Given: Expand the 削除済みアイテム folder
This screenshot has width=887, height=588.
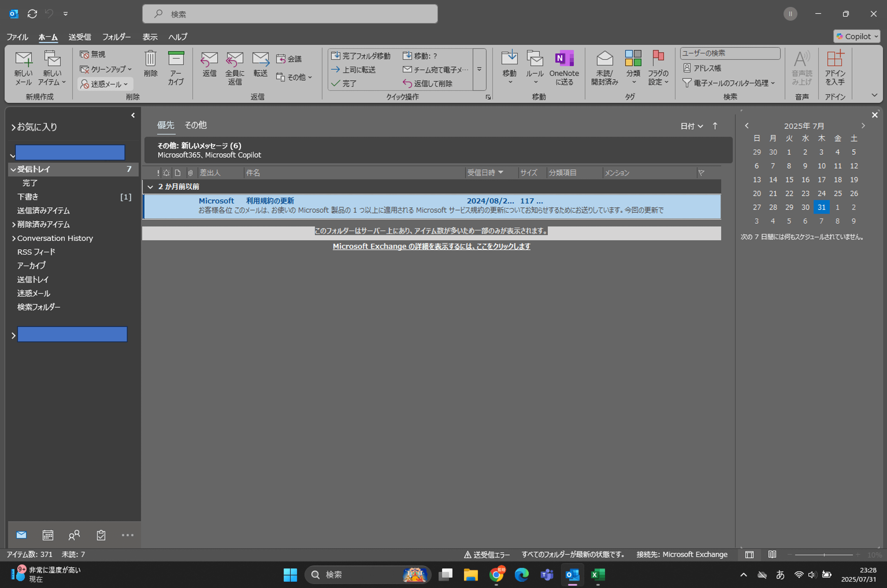Looking at the screenshot, I should pyautogui.click(x=13, y=225).
